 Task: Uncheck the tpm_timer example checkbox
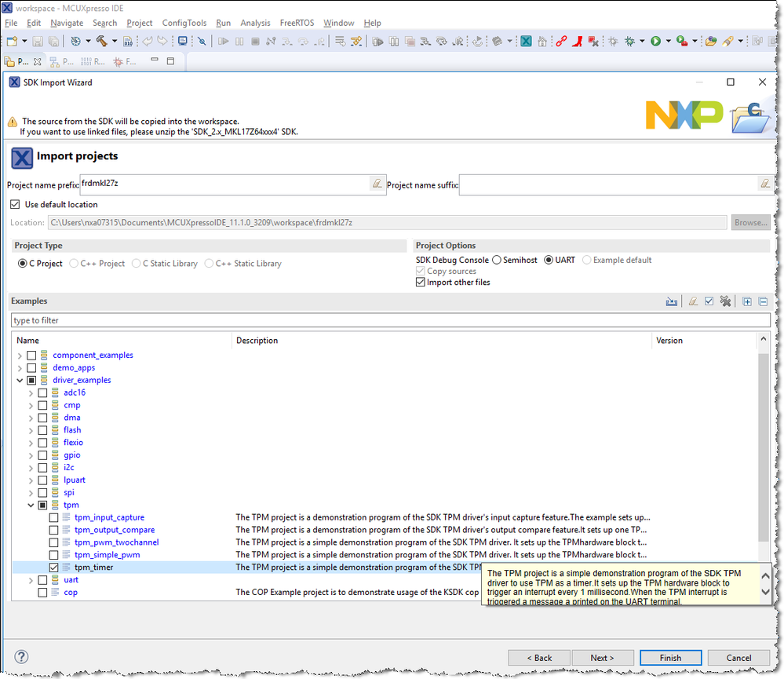click(53, 567)
